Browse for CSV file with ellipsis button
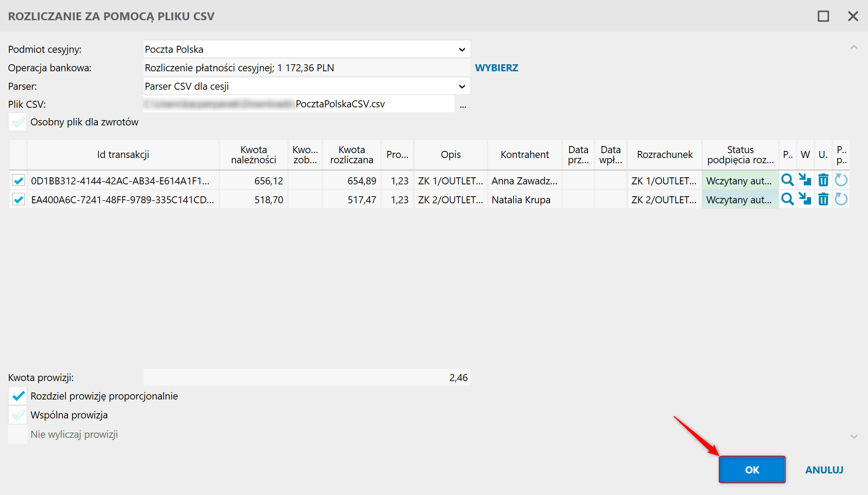 point(463,105)
